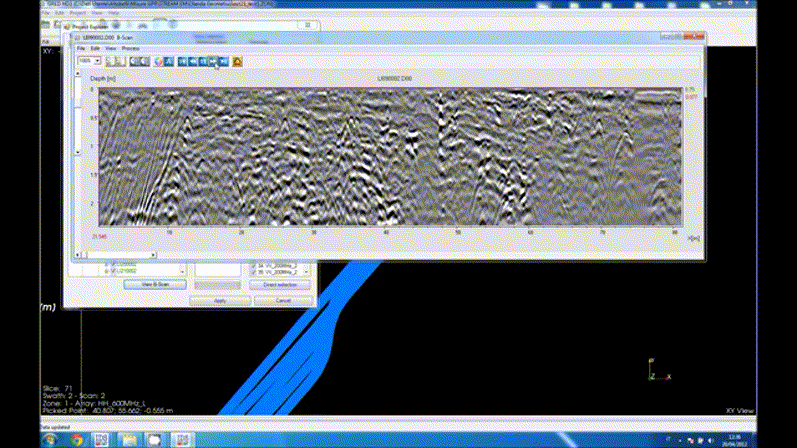Click horizontal scrollbar left arrow below B-Scan
Screen dimensions: 797x448
click(78, 255)
